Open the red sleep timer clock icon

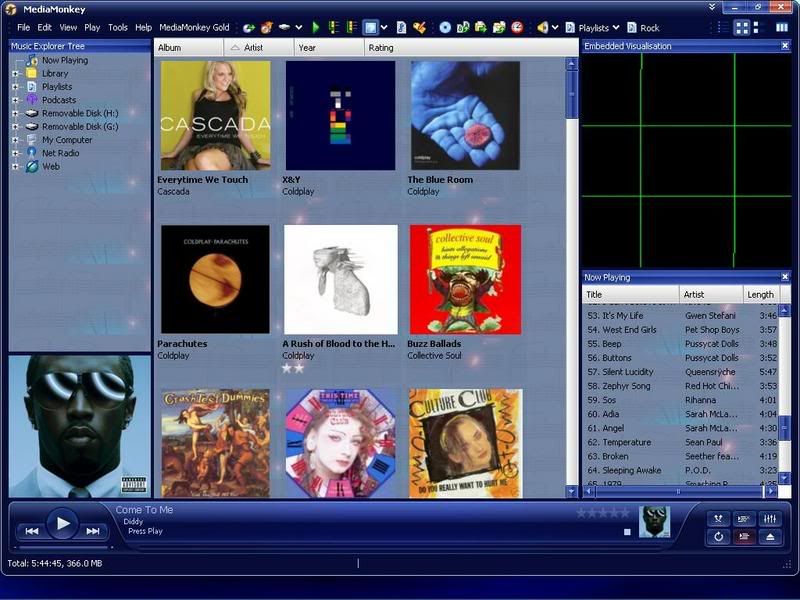(517, 28)
